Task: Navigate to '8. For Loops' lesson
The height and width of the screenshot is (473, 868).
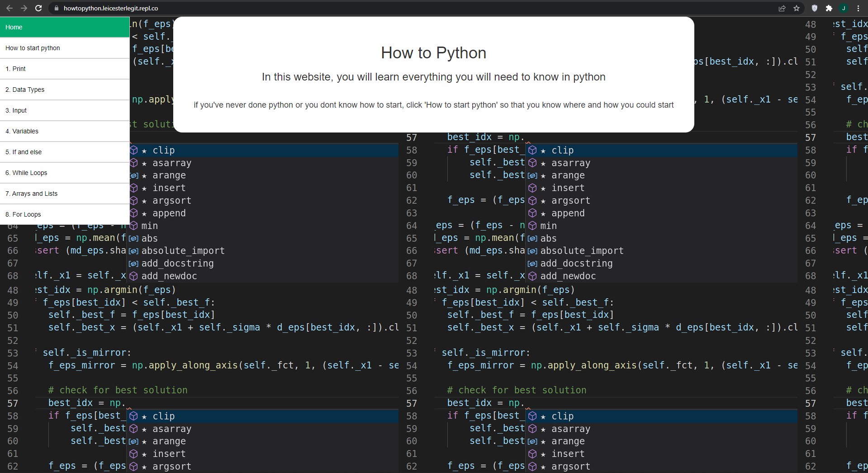Action: click(23, 214)
